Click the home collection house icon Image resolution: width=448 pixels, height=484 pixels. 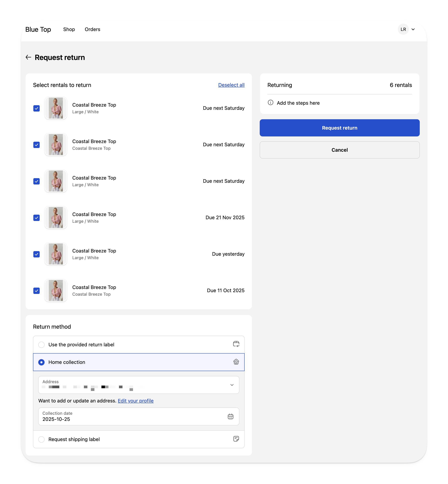coord(236,362)
